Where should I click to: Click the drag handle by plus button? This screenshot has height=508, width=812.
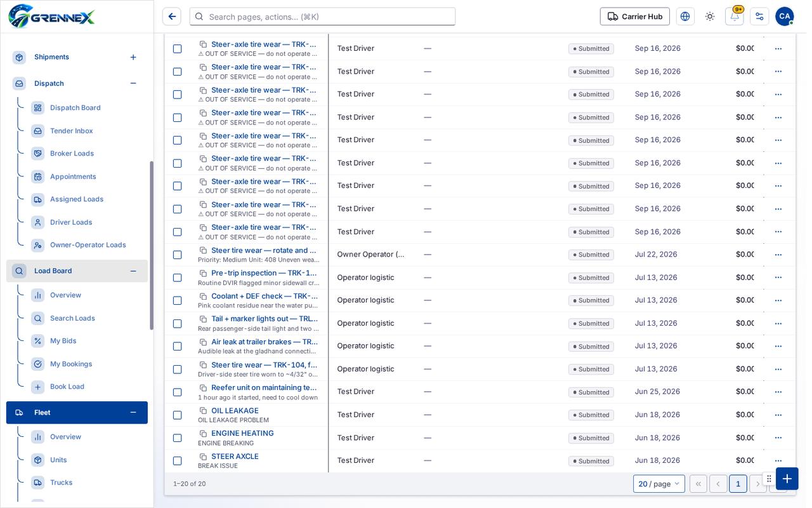tap(769, 479)
